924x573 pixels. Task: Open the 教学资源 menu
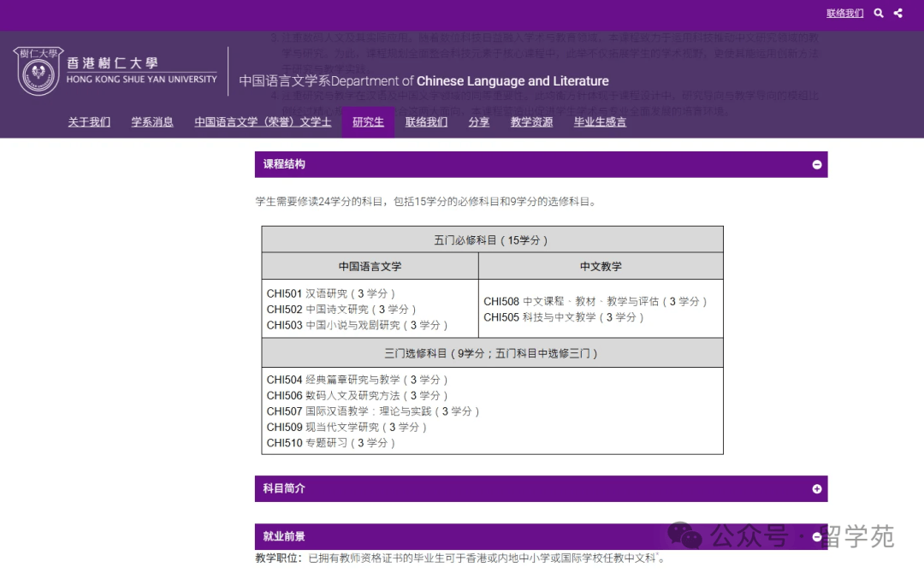click(531, 122)
